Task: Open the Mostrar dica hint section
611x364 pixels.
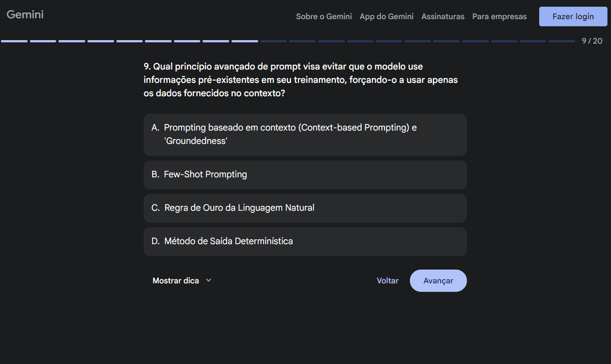Action: coord(176,281)
